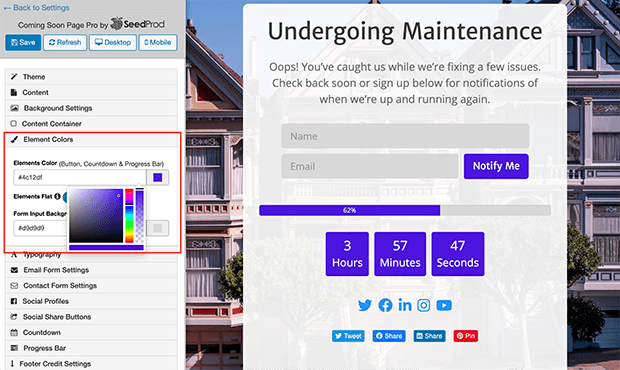Open Contact Form Settings section
The height and width of the screenshot is (370, 620).
pyautogui.click(x=91, y=285)
